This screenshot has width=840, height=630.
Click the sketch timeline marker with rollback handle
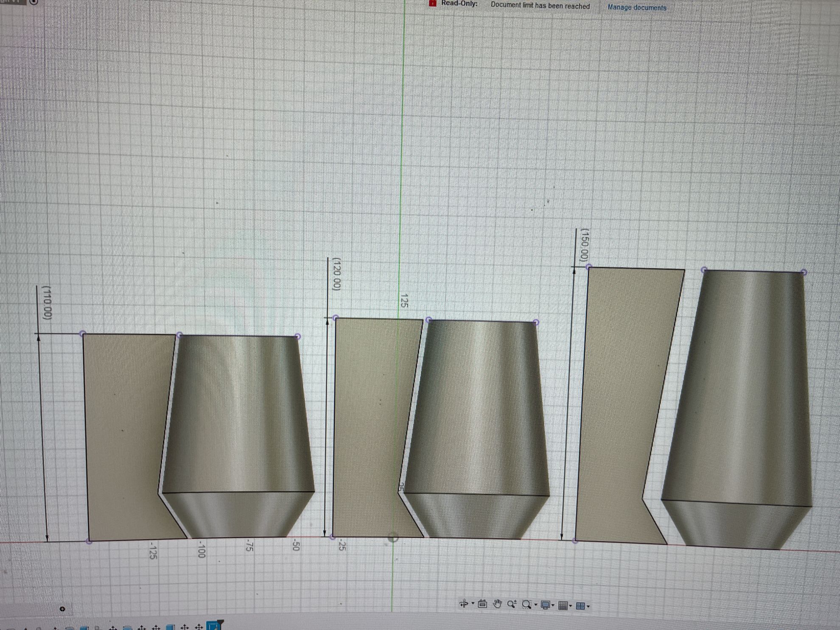(x=215, y=625)
